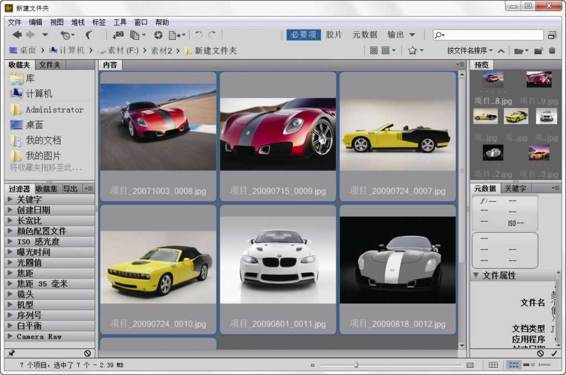Toggle ascending sort order arrow
The image size is (566, 375).
coord(501,51)
